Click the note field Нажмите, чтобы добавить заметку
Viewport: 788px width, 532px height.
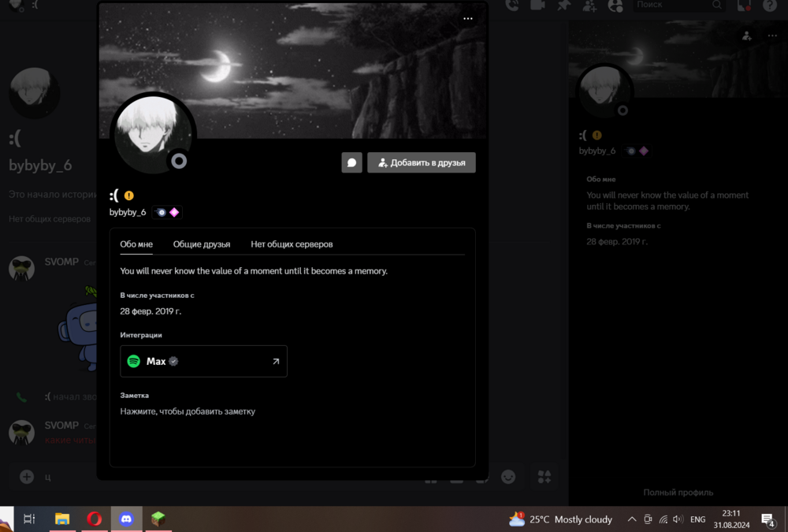coord(188,411)
